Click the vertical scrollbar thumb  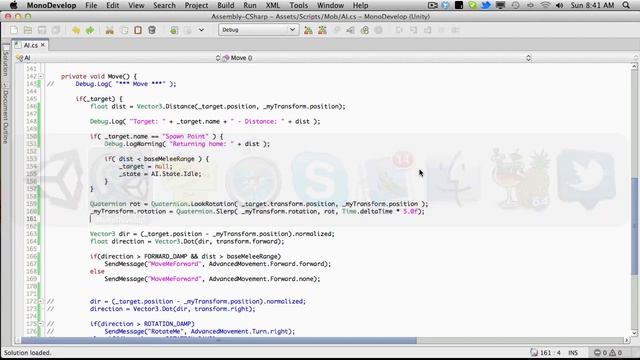634,226
